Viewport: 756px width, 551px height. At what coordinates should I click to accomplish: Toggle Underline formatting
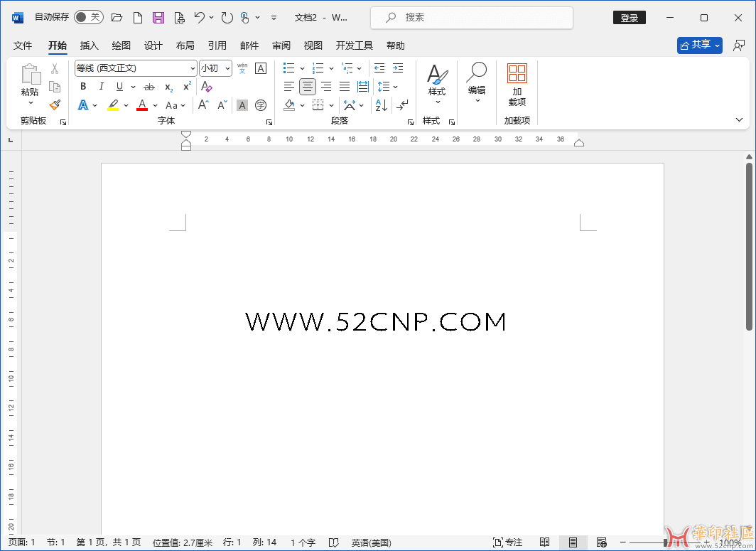[x=119, y=87]
